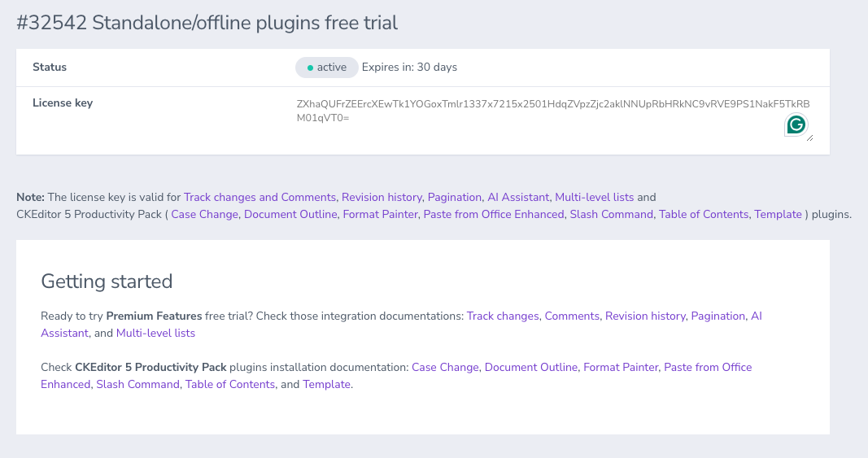Open Format Painter installation docs in Getting started
The height and width of the screenshot is (458, 868).
[621, 368]
